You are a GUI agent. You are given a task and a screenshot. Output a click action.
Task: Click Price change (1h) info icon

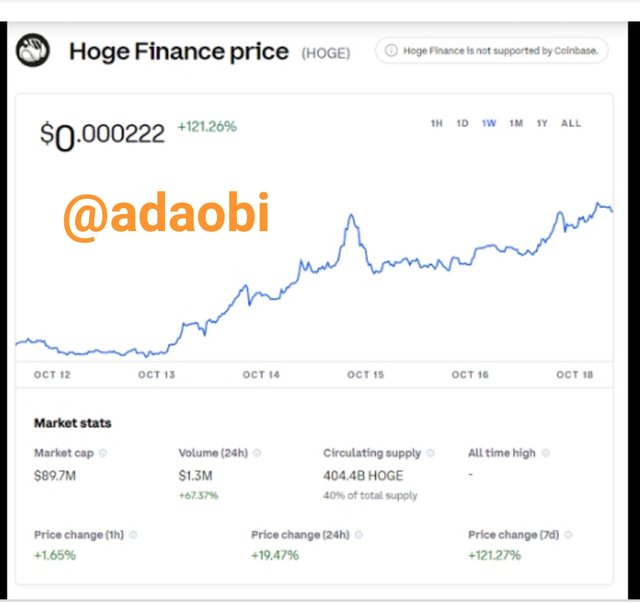click(x=133, y=535)
